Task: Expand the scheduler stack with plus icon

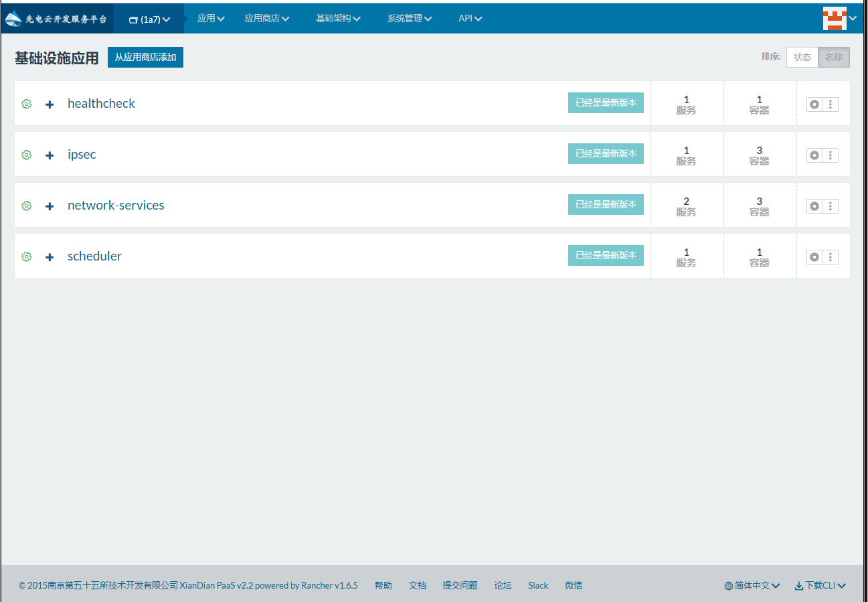Action: pyautogui.click(x=50, y=257)
